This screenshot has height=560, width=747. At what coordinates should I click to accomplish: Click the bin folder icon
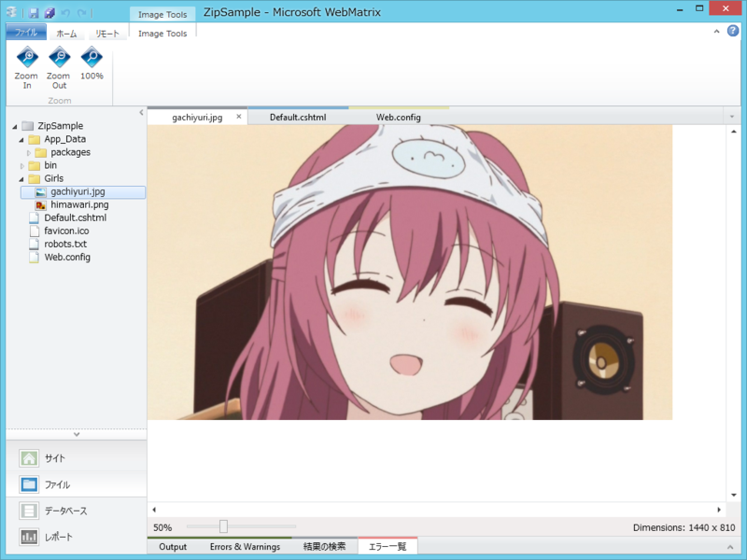point(35,166)
